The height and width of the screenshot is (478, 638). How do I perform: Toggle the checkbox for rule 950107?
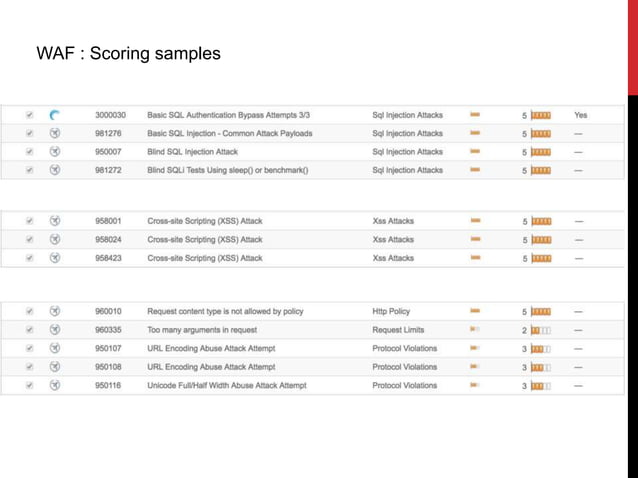coord(29,348)
